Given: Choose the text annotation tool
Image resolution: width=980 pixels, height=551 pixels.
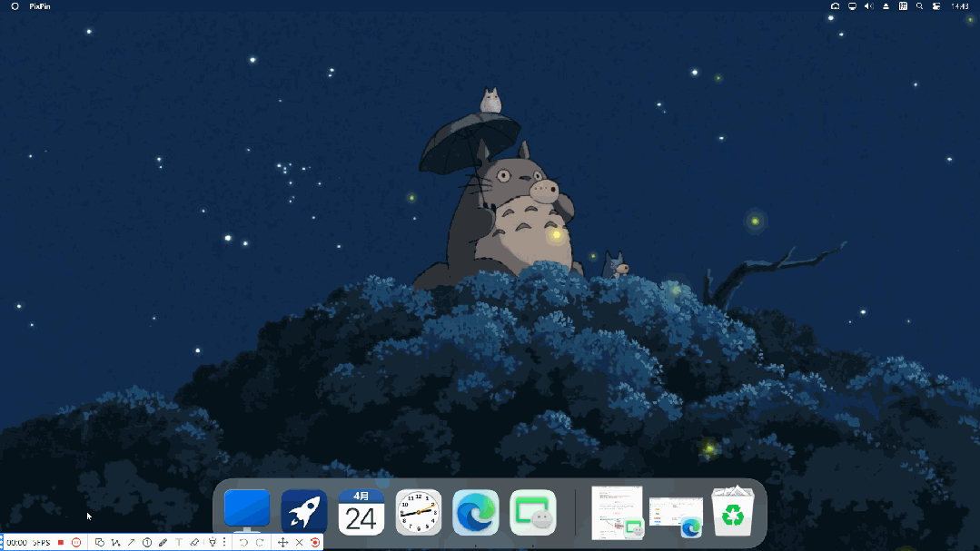Looking at the screenshot, I should 179,542.
